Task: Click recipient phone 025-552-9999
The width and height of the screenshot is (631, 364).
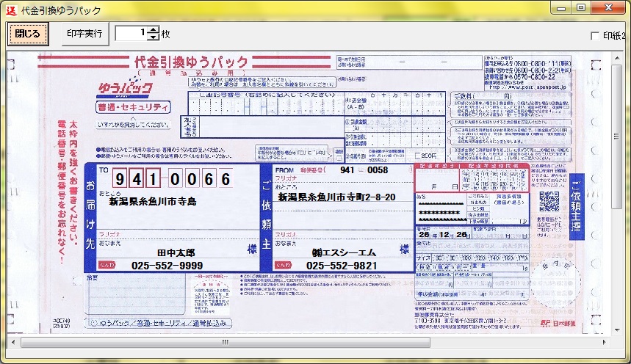Action: pos(167,266)
